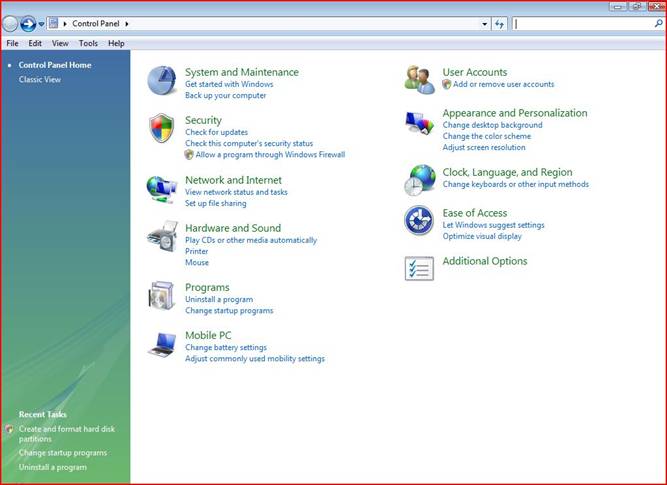This screenshot has width=667, height=485.
Task: Switch to Classic View in sidebar
Action: coord(40,79)
